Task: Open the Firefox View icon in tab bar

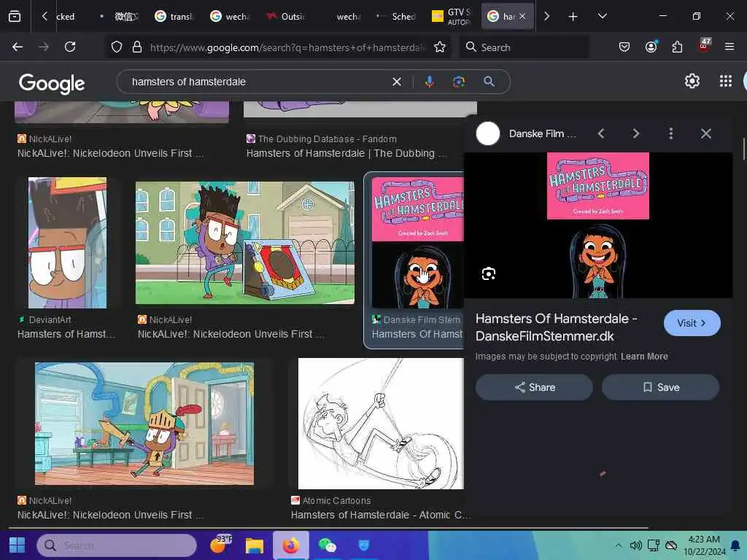Action: pyautogui.click(x=15, y=16)
